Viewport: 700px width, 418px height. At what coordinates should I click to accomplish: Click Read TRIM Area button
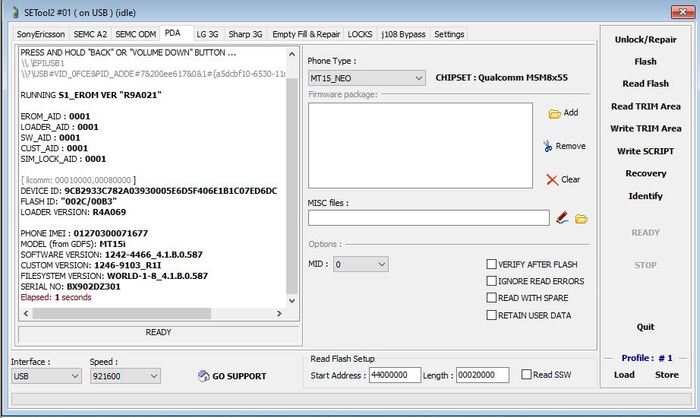pos(646,106)
